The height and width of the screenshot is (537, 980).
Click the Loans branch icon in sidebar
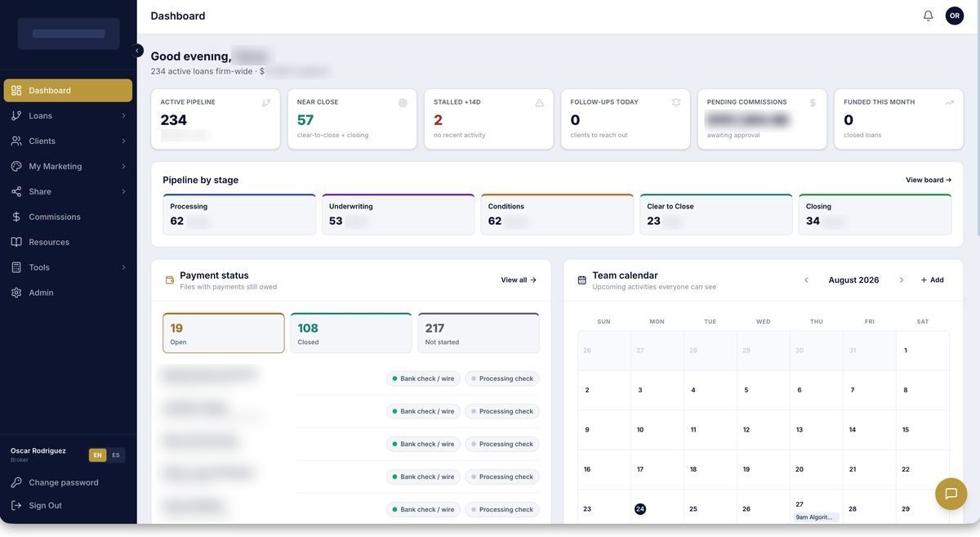16,116
